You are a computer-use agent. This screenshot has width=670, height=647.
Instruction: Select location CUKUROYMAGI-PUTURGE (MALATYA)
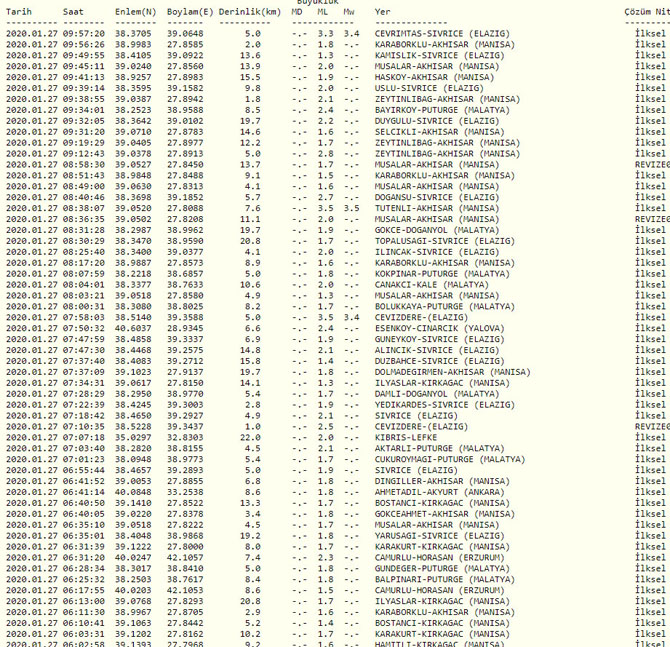coord(450,459)
